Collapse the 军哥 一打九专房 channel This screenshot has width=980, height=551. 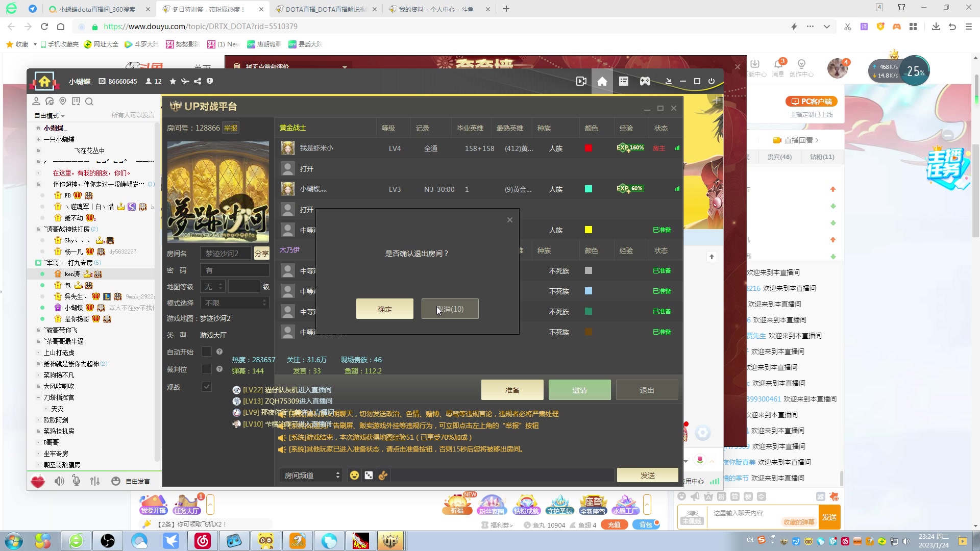tap(38, 263)
